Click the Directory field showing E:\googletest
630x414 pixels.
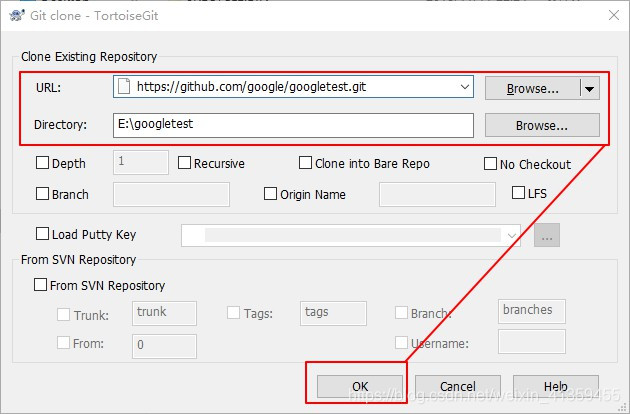pyautogui.click(x=293, y=125)
